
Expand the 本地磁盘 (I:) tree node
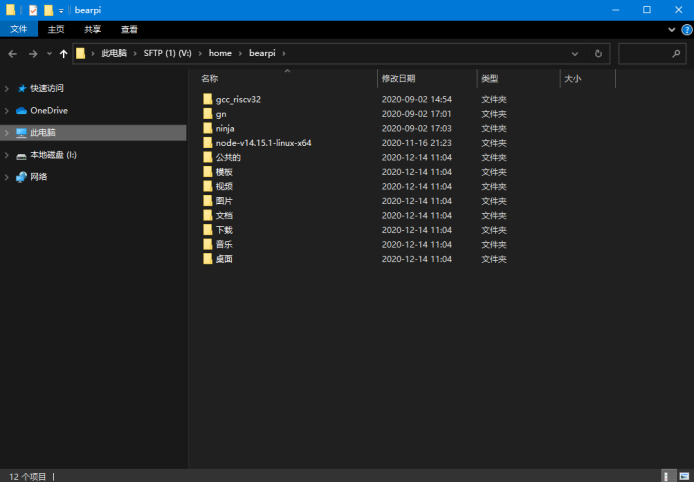pos(7,155)
